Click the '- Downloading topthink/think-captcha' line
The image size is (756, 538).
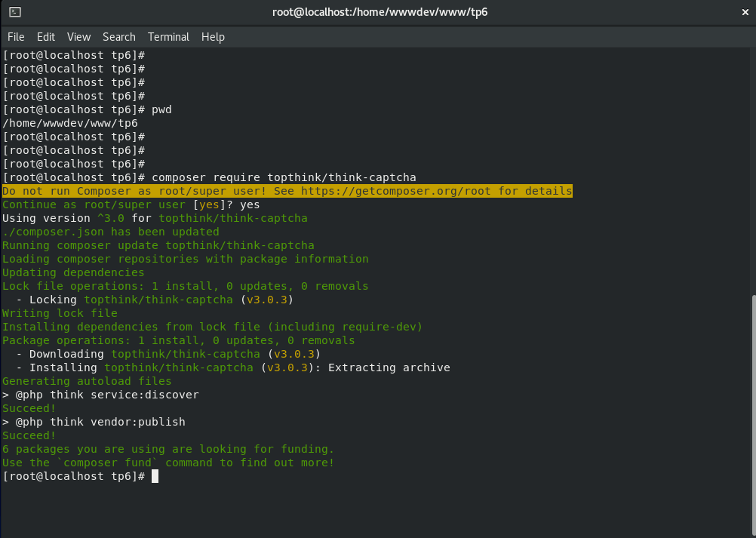[x=168, y=354]
